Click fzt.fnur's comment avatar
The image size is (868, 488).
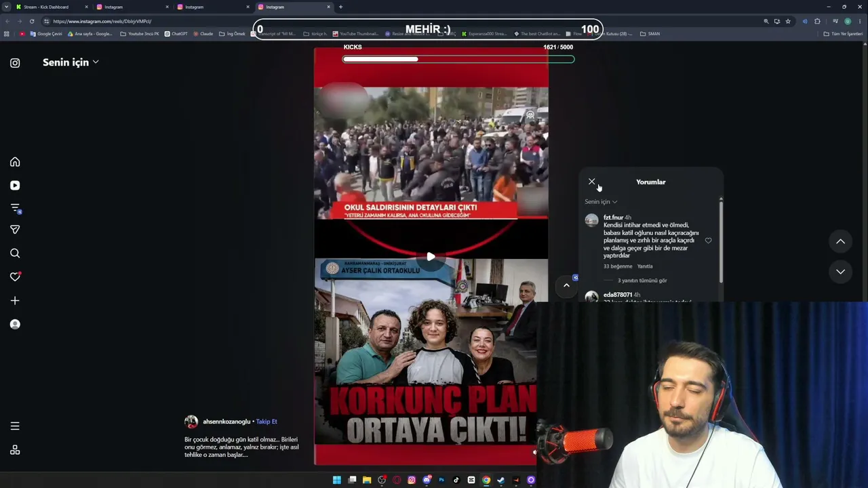click(591, 220)
